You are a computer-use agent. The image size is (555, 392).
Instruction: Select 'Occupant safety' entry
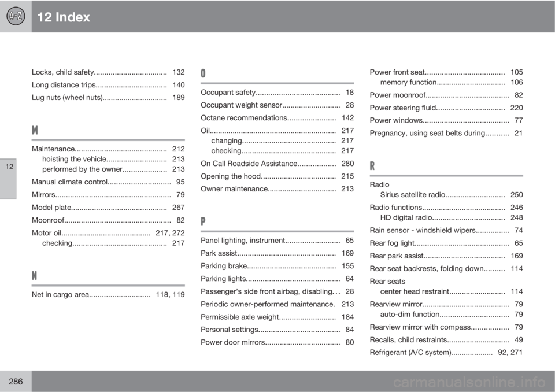pyautogui.click(x=277, y=93)
